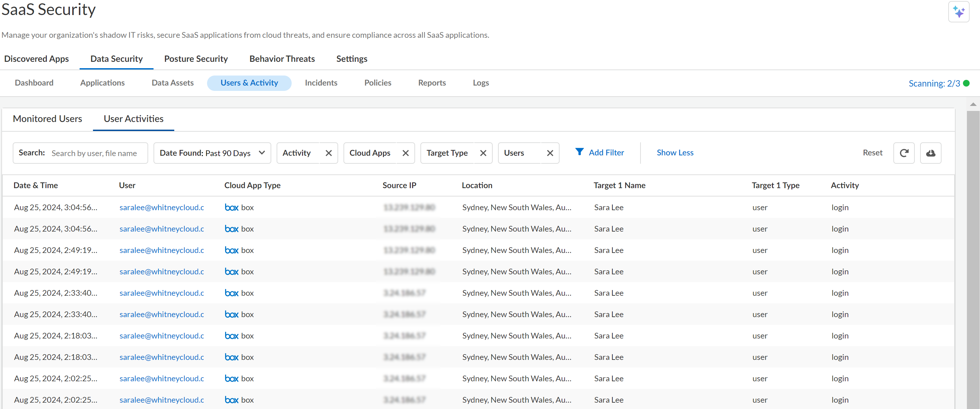This screenshot has width=980, height=409.
Task: Open the Date Found Past 90 Days dropdown
Action: tap(212, 153)
